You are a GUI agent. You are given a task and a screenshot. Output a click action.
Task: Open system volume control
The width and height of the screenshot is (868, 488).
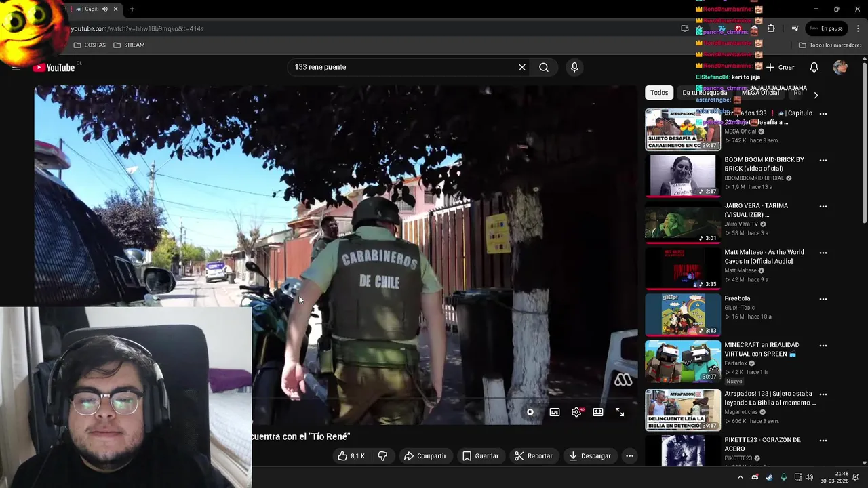point(809,477)
